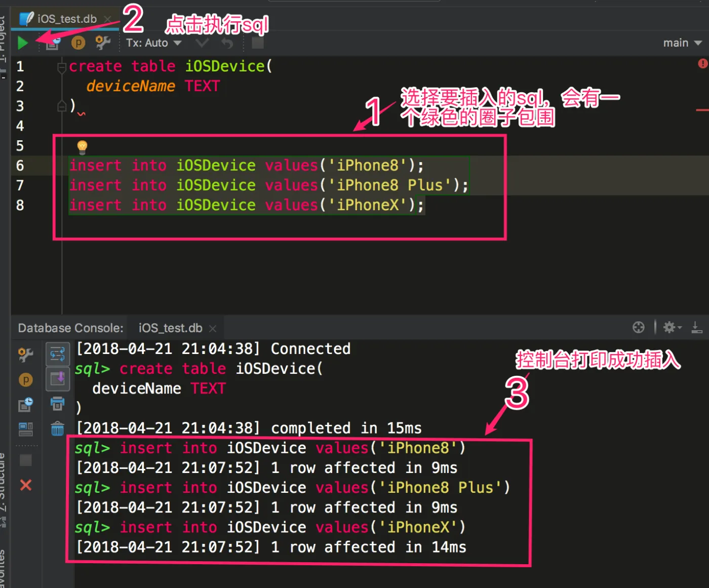This screenshot has height=588, width=709.
Task: Show intention actions via the light bulb
Action: tap(82, 147)
